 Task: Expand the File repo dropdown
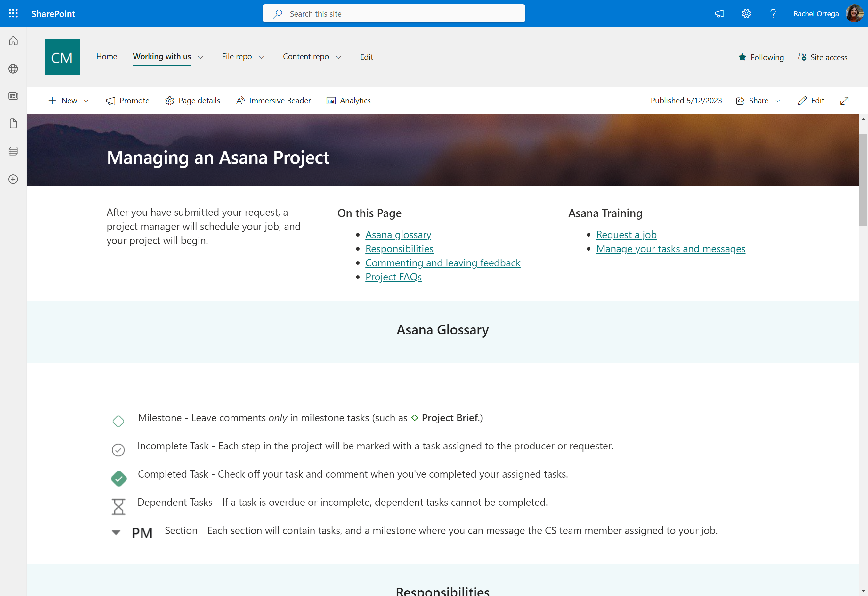coord(262,57)
